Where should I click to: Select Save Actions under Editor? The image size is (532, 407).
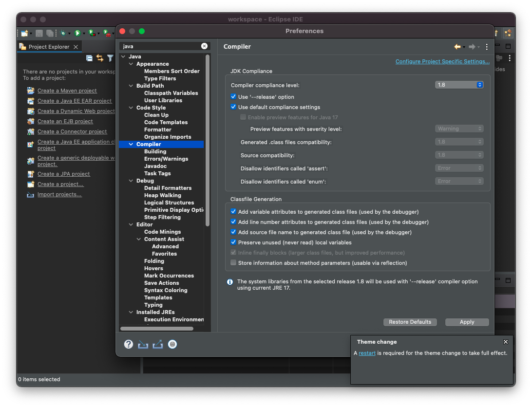[162, 283]
